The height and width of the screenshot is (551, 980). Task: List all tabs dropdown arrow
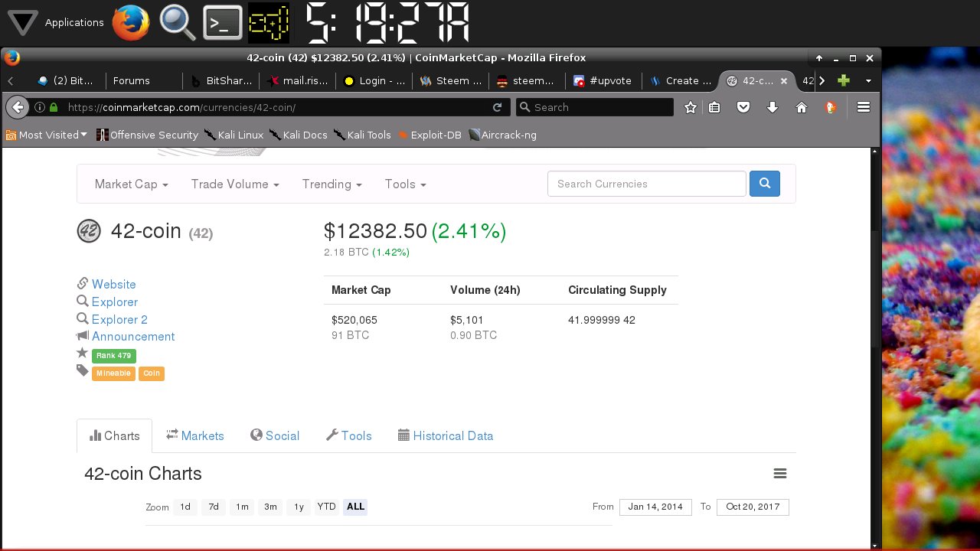(868, 80)
